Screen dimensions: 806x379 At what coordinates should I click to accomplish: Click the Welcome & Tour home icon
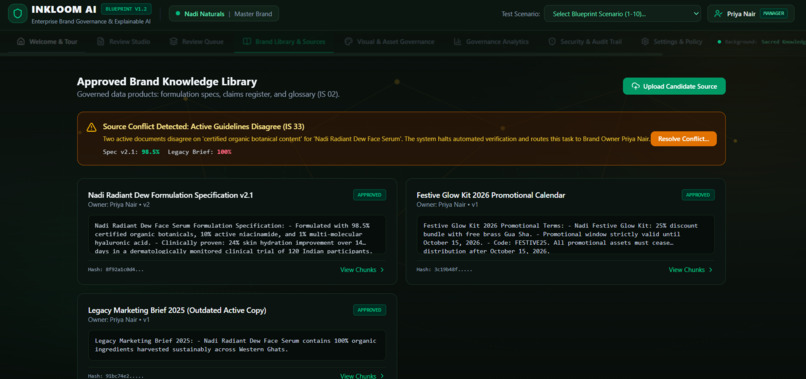pos(21,42)
